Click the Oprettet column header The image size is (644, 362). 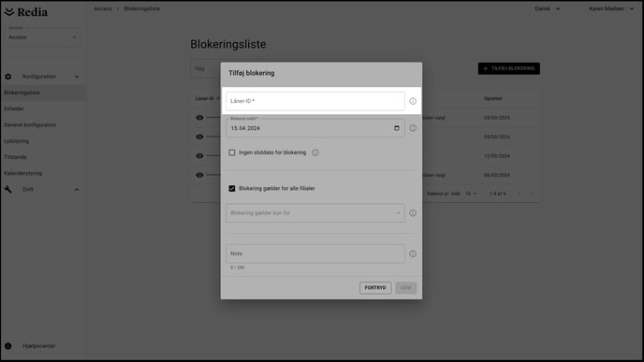(493, 98)
